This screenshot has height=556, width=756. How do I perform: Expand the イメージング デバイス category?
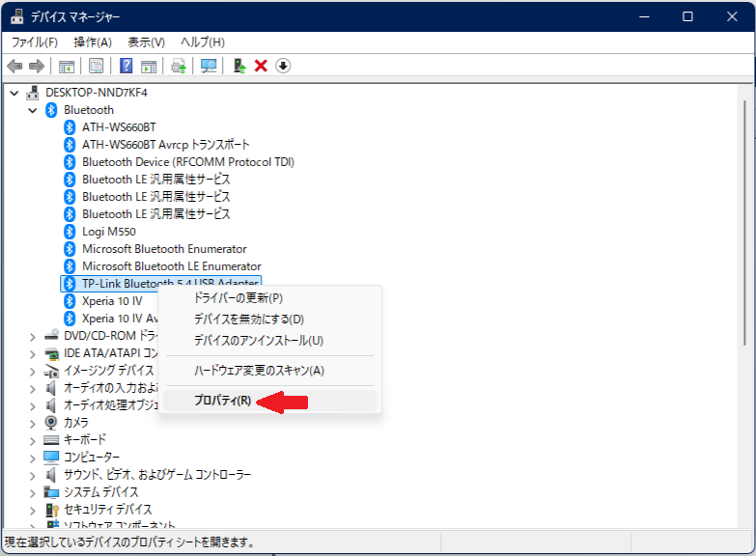(x=32, y=372)
